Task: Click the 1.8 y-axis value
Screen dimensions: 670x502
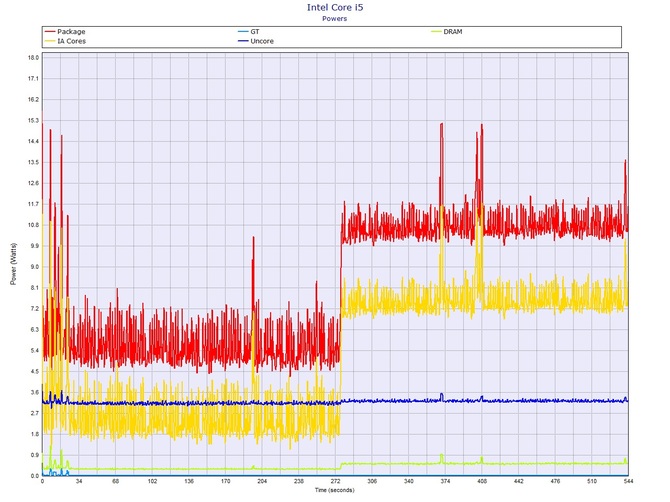Action: coord(34,434)
